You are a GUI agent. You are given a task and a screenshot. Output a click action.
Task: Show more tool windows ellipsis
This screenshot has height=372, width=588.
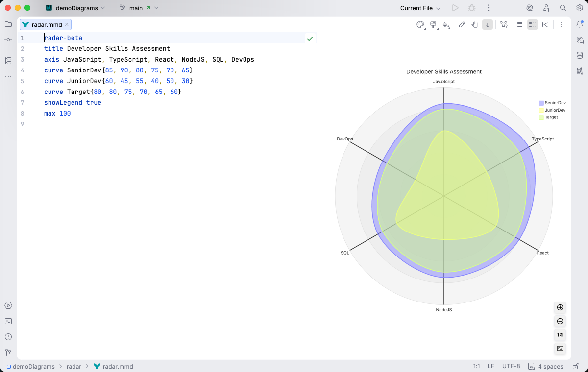(8, 76)
